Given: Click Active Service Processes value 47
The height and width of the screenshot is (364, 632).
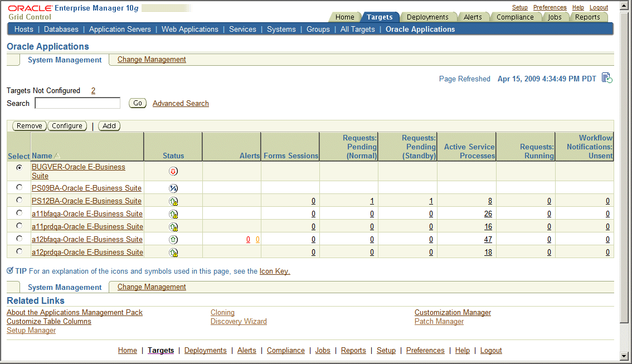Looking at the screenshot, I should pyautogui.click(x=488, y=240).
